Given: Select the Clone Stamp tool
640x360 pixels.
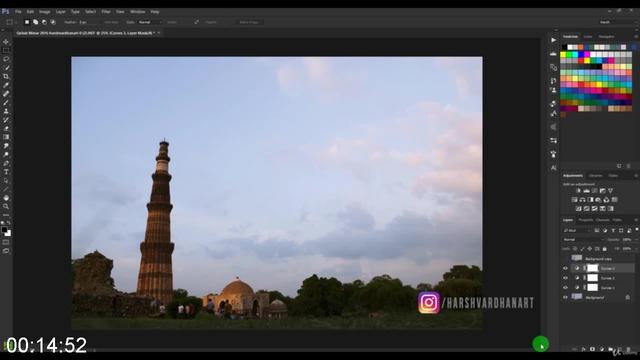Looking at the screenshot, I should [6, 111].
